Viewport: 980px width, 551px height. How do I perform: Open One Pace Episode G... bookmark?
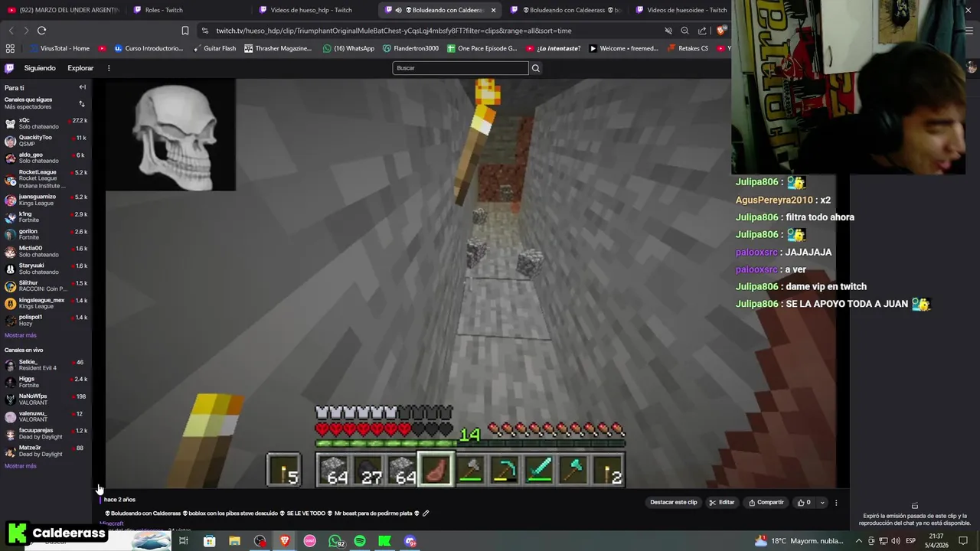point(482,48)
